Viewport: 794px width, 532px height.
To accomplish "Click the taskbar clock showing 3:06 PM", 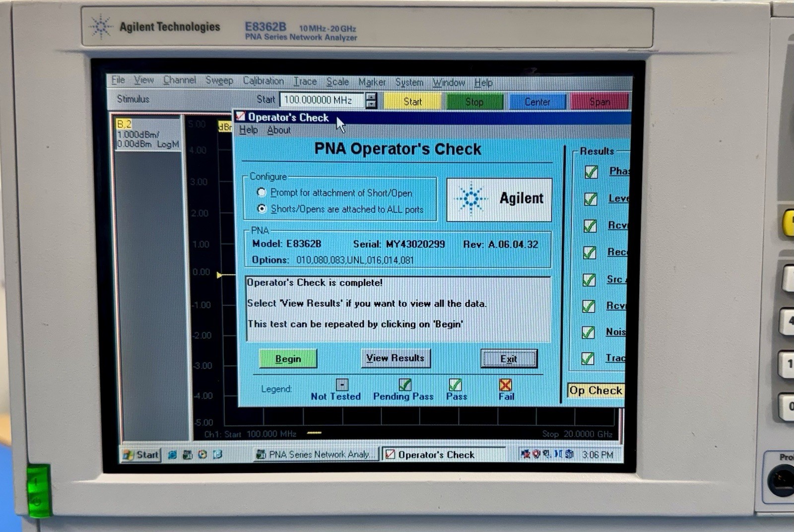I will 597,455.
